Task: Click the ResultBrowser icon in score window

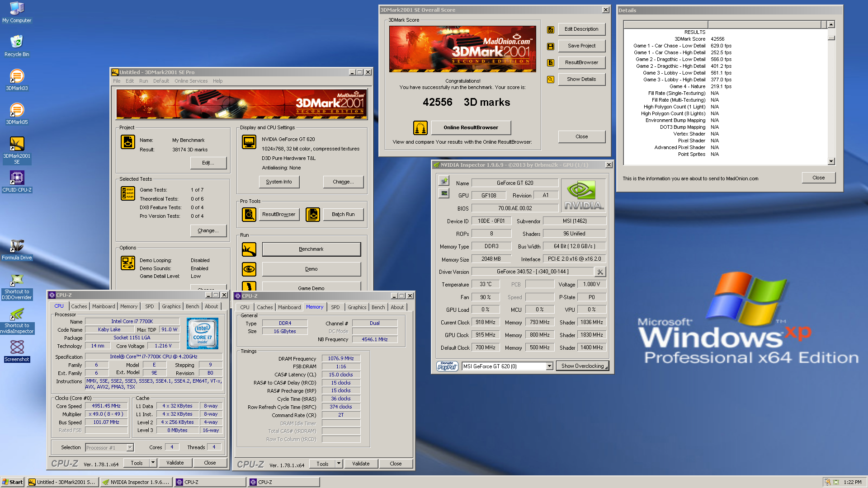Action: (551, 63)
